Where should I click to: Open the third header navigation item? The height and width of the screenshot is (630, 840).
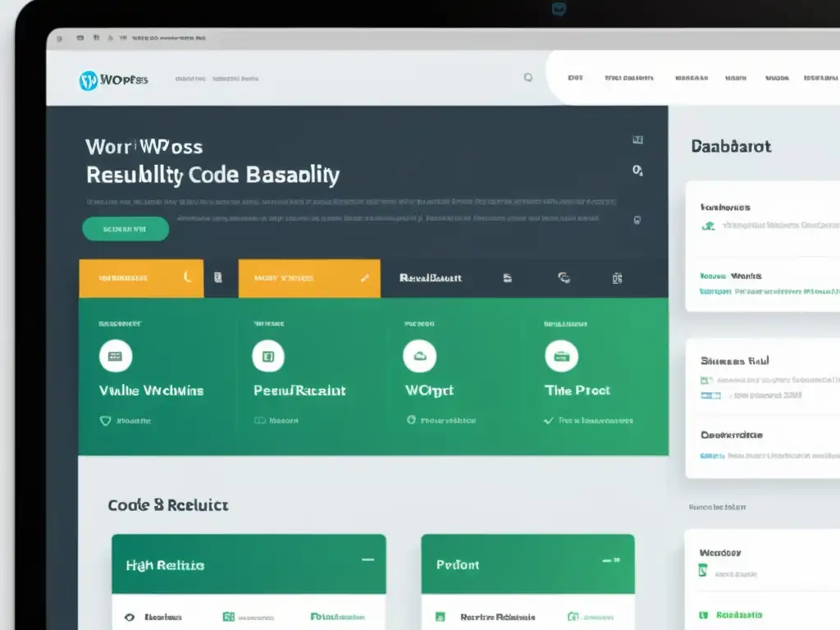[x=692, y=78]
